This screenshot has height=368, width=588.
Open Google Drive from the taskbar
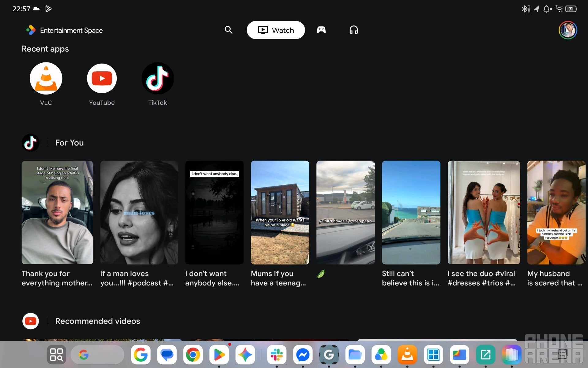(x=381, y=355)
